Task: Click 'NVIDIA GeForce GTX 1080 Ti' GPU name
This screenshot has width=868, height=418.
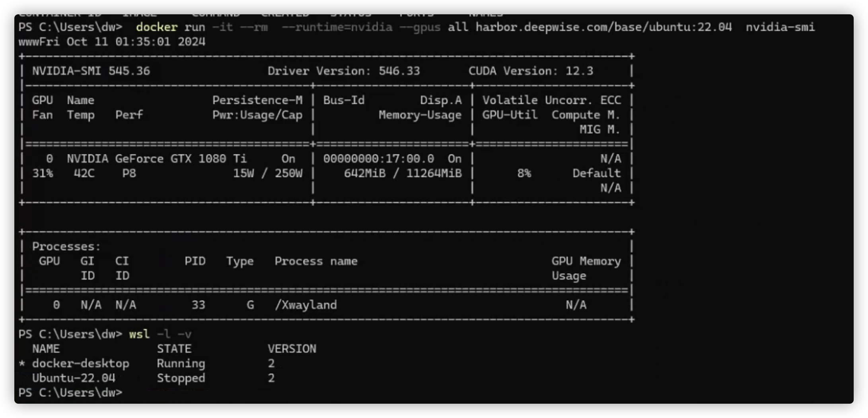Action: (x=157, y=159)
